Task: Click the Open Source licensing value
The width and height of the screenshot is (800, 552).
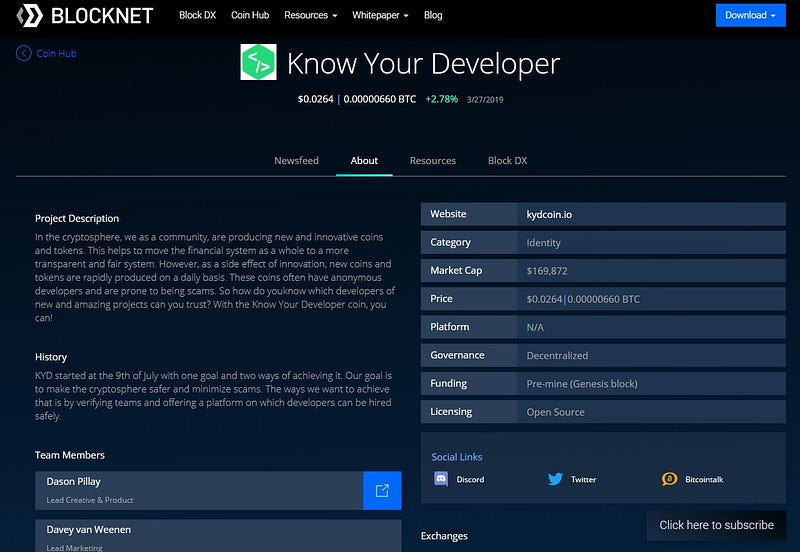Action: point(556,412)
